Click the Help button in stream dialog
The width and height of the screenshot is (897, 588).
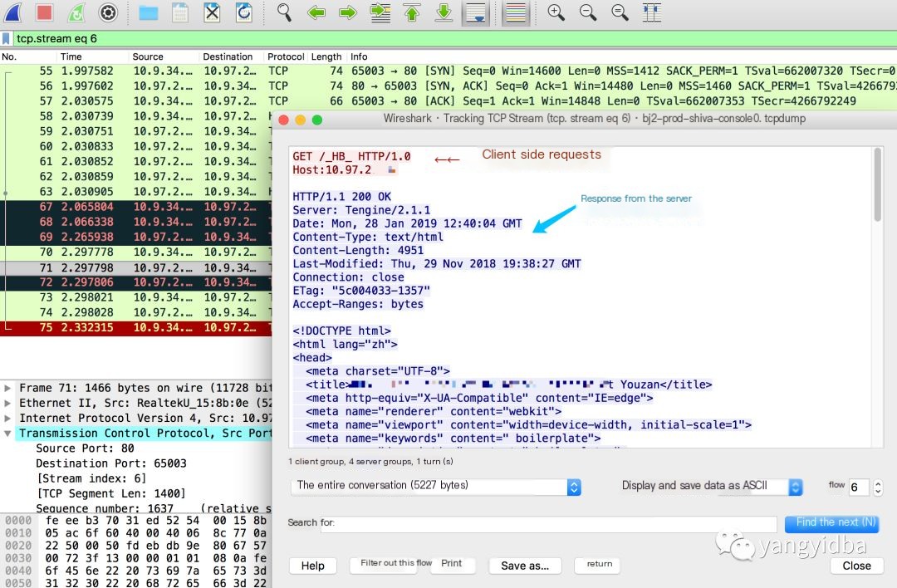click(x=313, y=566)
